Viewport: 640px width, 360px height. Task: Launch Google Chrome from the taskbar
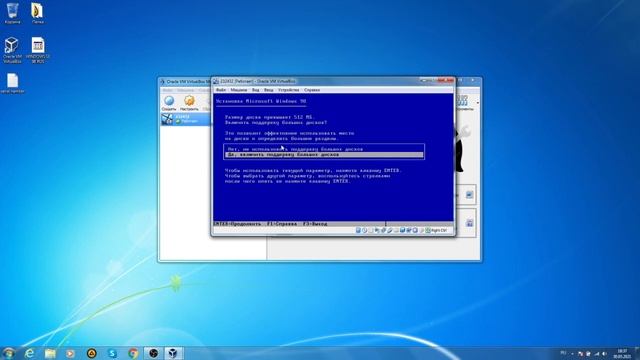[133, 353]
